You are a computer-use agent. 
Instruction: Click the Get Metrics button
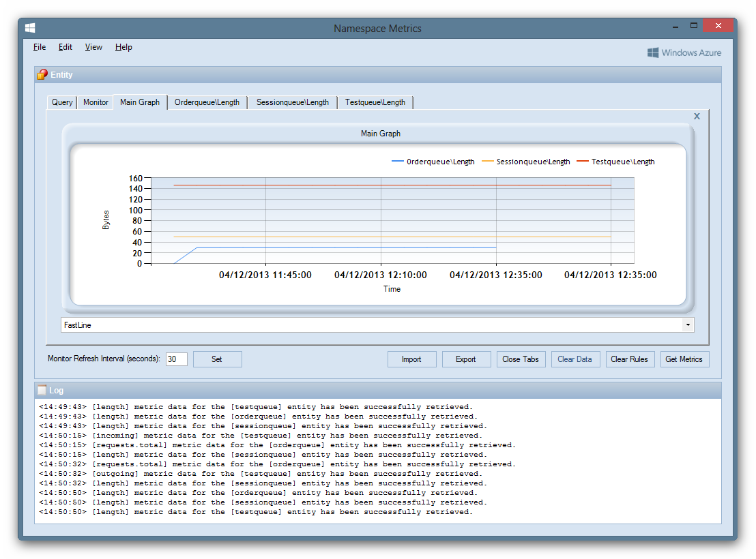click(684, 359)
